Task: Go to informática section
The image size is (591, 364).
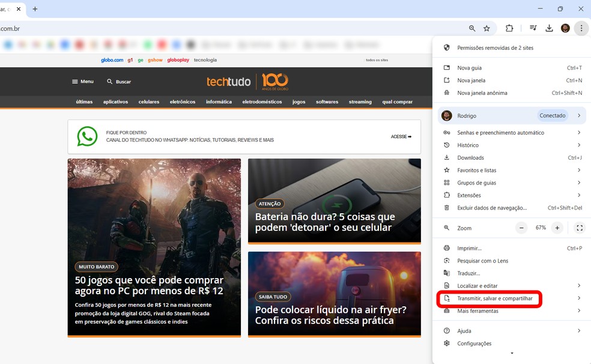Action: pyautogui.click(x=219, y=102)
